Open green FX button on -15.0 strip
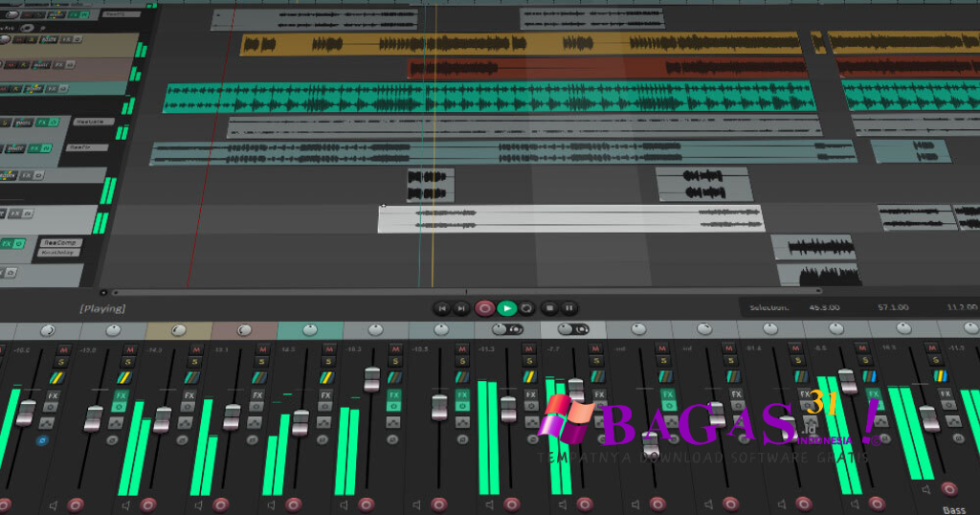The image size is (980, 515). pos(121,395)
